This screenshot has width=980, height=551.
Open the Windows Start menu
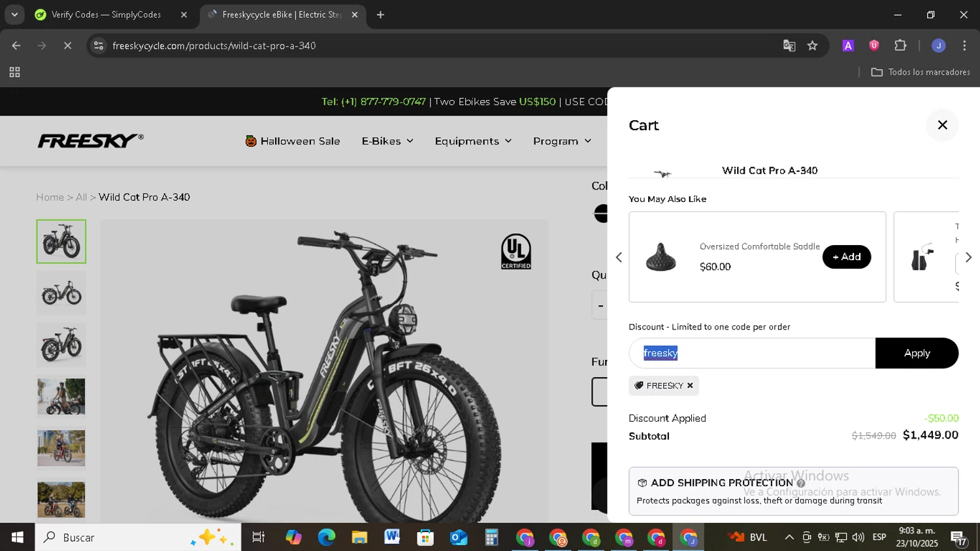tap(18, 537)
